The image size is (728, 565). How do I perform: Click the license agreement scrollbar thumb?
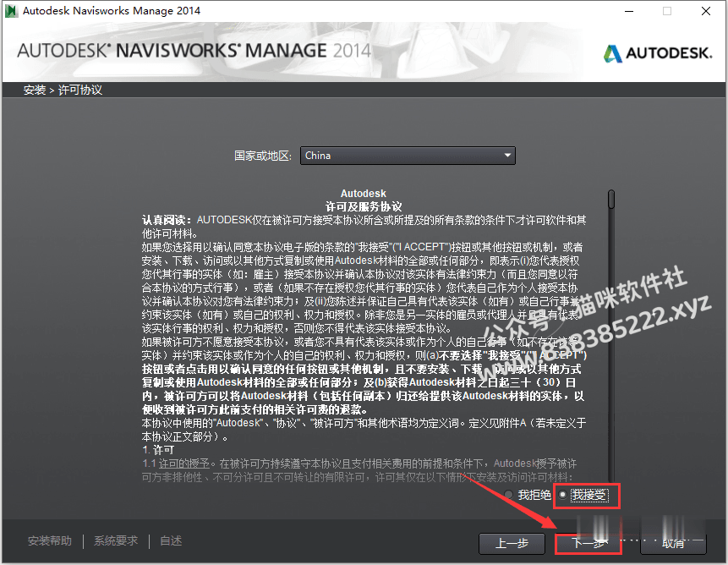[611, 199]
